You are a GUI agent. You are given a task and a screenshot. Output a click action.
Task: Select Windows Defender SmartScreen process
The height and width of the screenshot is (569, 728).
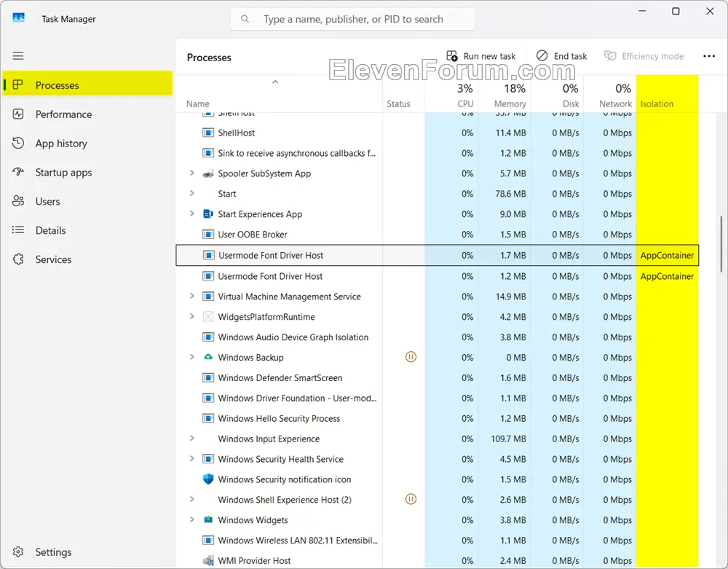point(438,378)
